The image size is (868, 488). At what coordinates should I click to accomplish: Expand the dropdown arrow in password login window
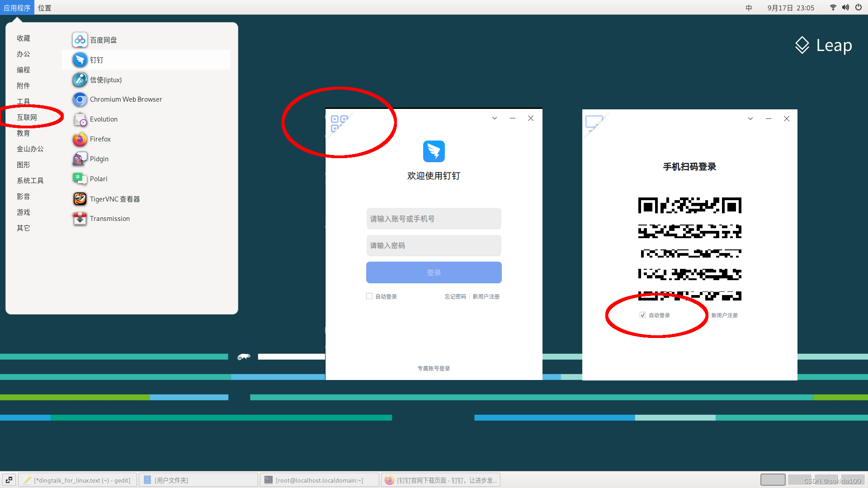(495, 118)
